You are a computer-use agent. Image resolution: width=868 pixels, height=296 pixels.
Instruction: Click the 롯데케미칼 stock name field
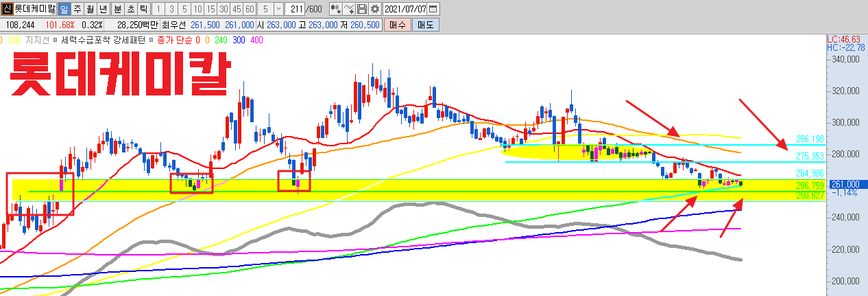[34, 9]
